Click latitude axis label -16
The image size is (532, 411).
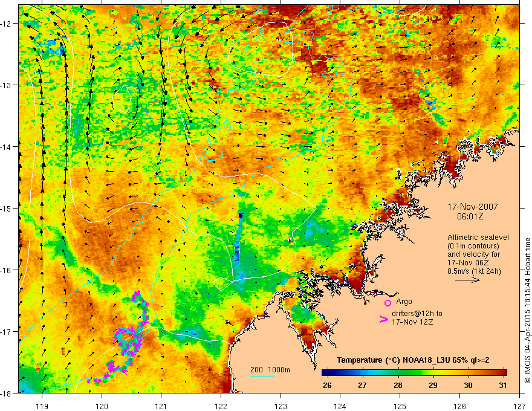(x=7, y=270)
